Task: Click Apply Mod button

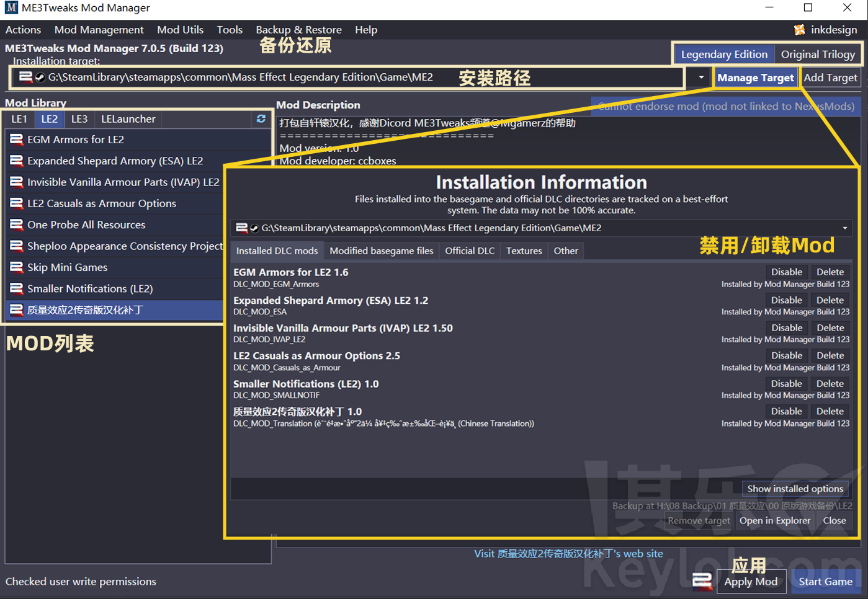Action: 751,582
